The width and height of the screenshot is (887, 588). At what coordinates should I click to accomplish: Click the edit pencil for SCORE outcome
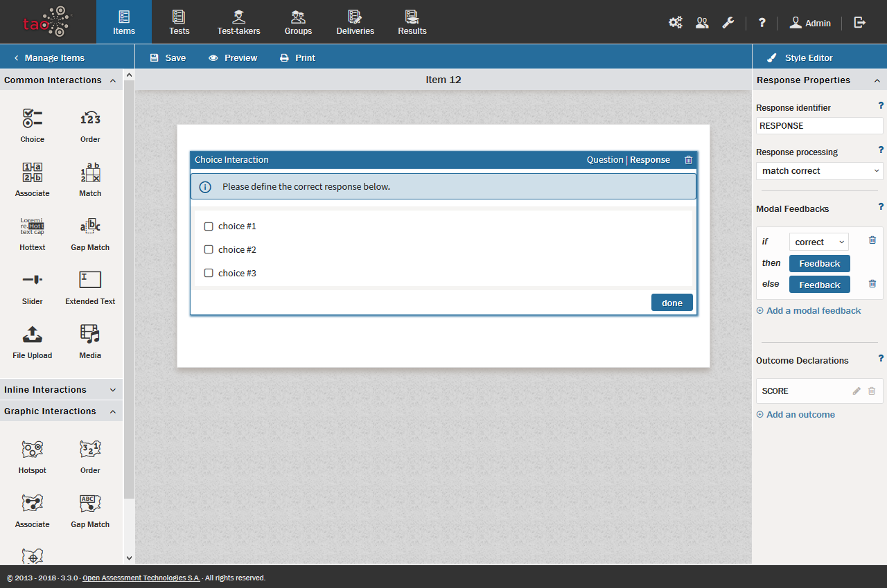(x=857, y=391)
